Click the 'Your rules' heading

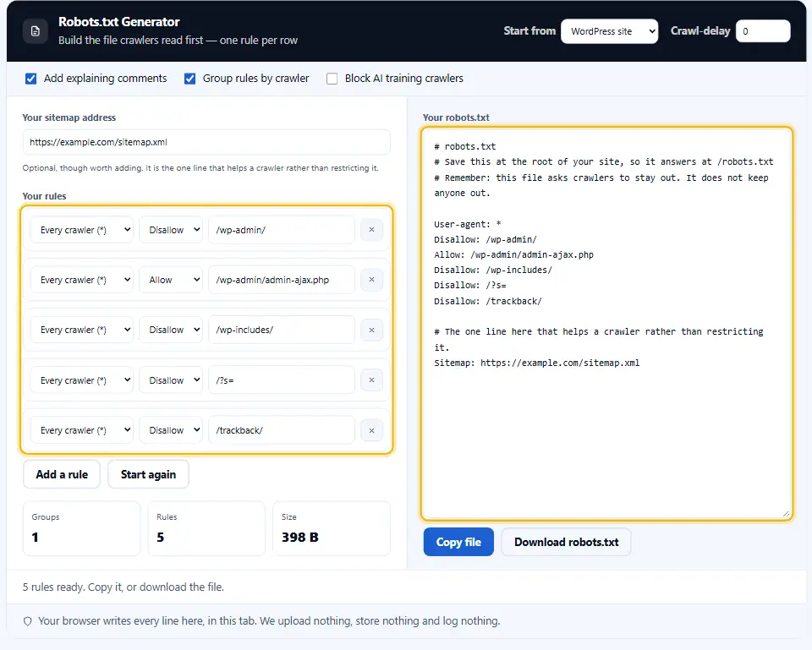coord(45,196)
